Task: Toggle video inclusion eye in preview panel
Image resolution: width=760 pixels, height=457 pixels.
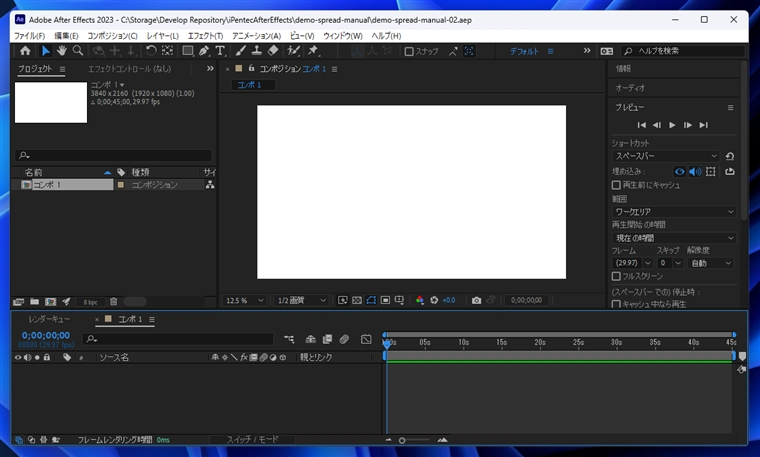Action: 680,172
